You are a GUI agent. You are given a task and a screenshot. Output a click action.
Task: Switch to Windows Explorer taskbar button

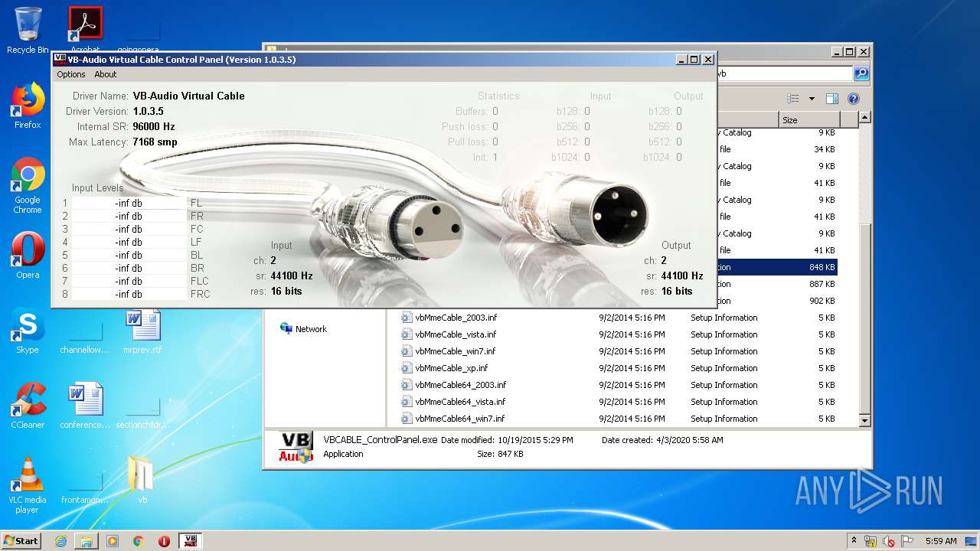(87, 541)
